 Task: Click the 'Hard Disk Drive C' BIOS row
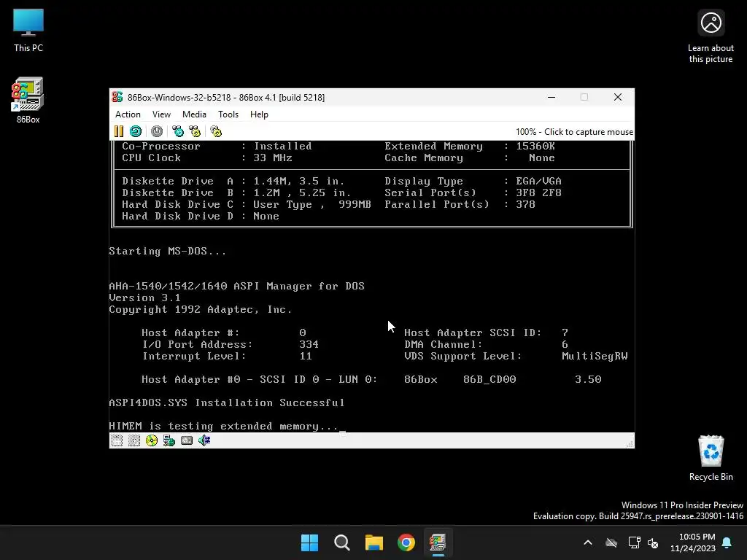pos(247,204)
